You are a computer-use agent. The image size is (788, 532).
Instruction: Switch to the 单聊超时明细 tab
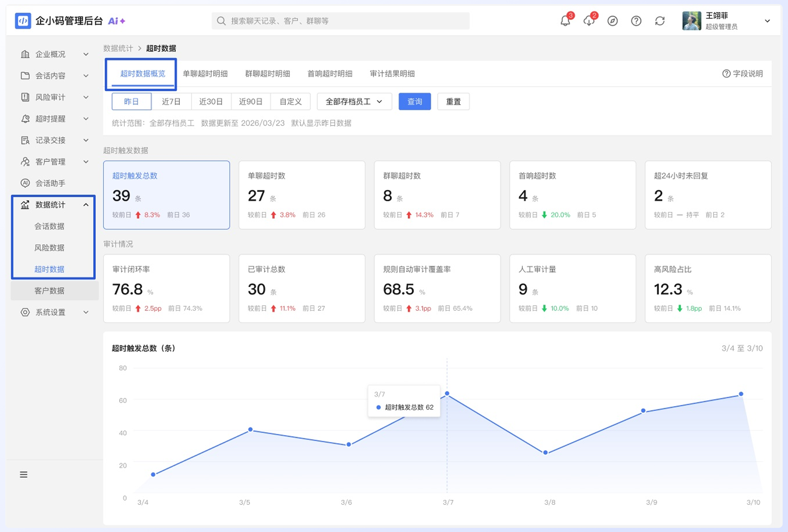(x=205, y=74)
